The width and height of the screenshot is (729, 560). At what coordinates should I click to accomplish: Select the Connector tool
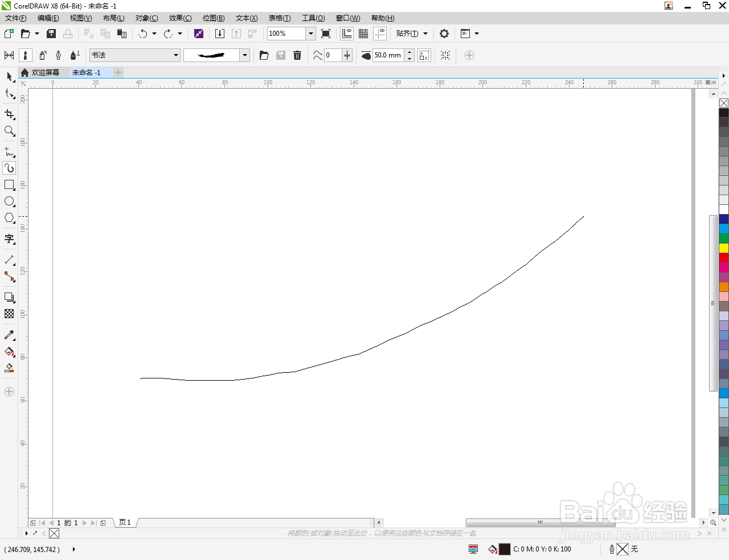click(x=9, y=277)
